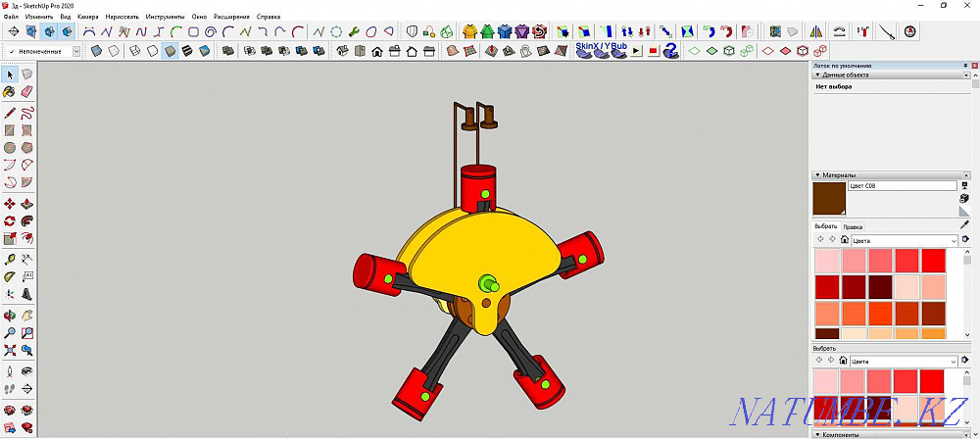
Task: Edit the Цвет C08 material name field
Action: [903, 186]
